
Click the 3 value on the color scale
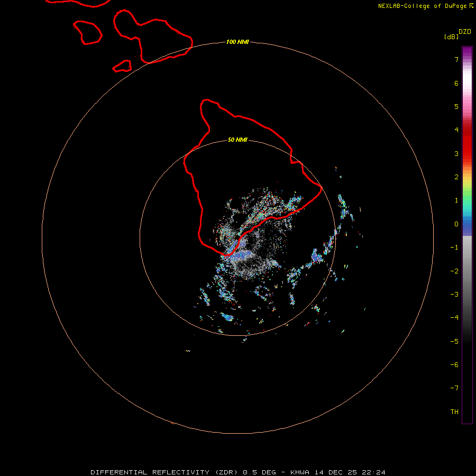456,153
